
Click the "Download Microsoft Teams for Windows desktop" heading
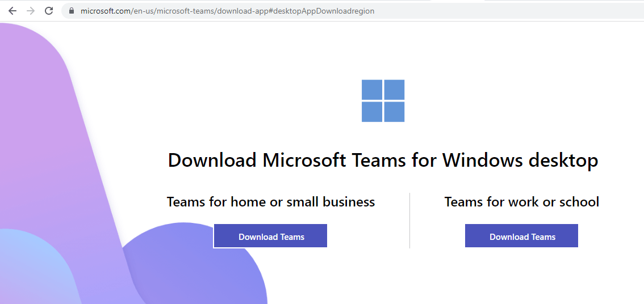(383, 160)
